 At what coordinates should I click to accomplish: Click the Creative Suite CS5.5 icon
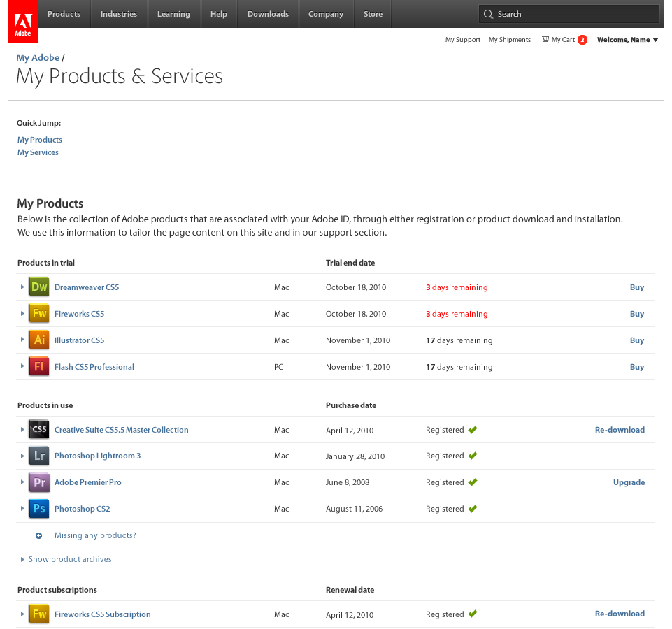click(x=39, y=430)
